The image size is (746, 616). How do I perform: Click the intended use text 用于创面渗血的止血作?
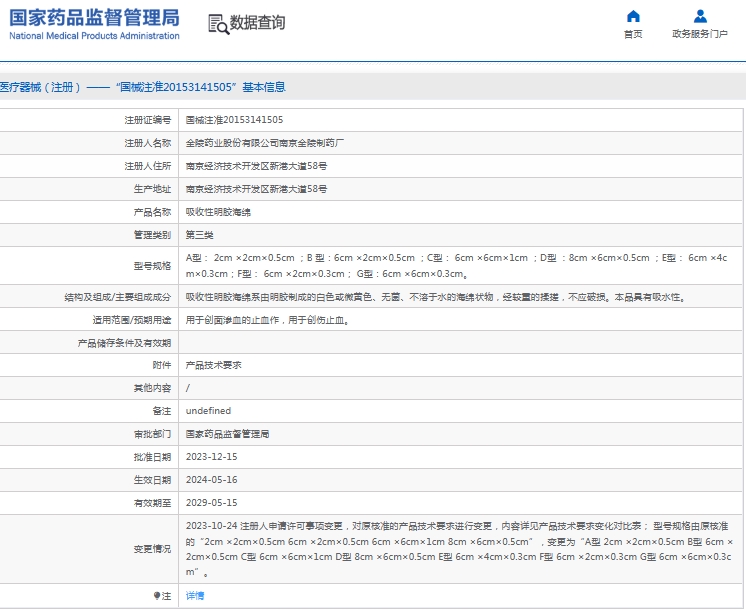point(232,320)
